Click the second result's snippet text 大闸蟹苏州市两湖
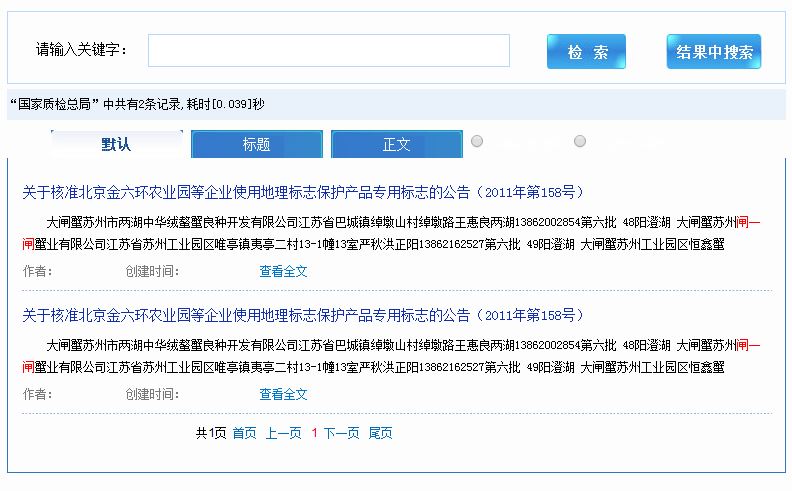Image resolution: width=792 pixels, height=491 pixels. pos(94,346)
